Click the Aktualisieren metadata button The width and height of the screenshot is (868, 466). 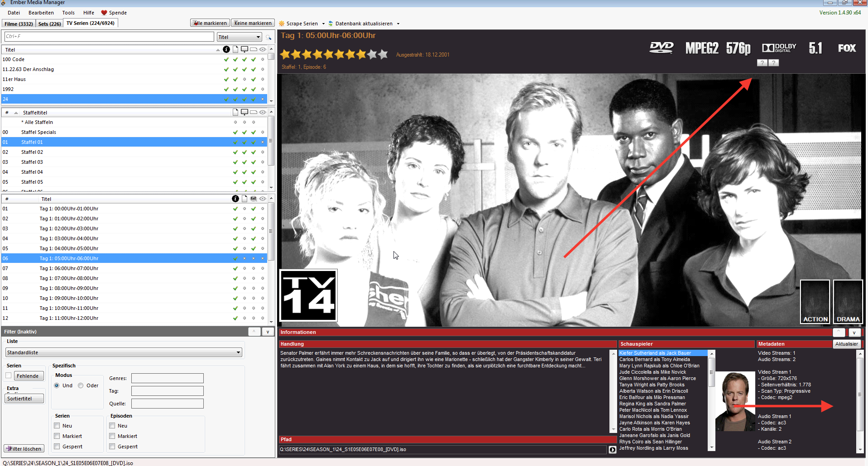tap(846, 344)
